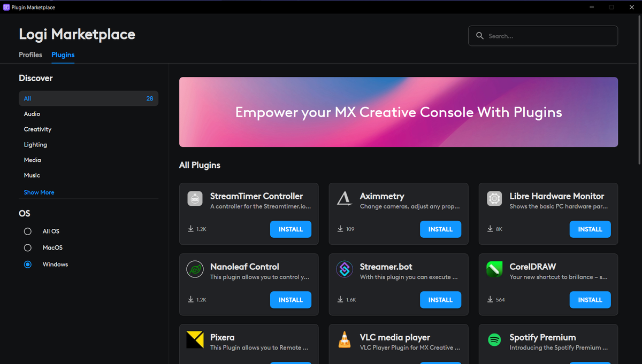Click the Streamer.bot plugin icon
Viewport: 642px width, 364px height.
point(345,269)
